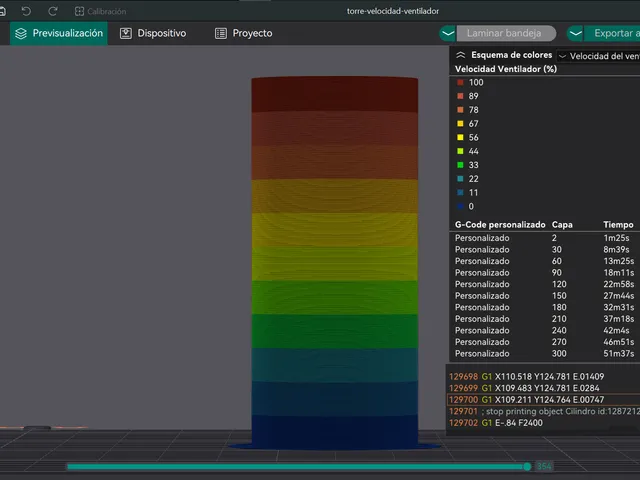The image size is (640, 480).
Task: Select Personalizado row at layer 2
Action: (x=545, y=238)
